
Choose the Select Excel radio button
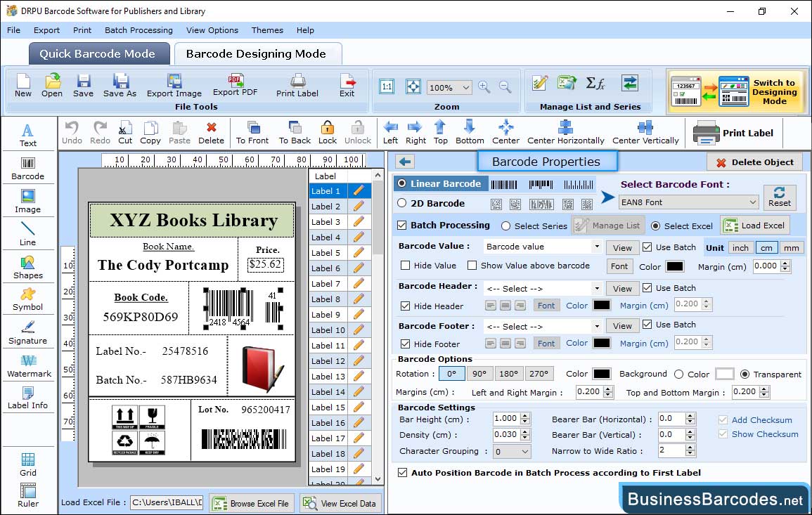tap(656, 226)
